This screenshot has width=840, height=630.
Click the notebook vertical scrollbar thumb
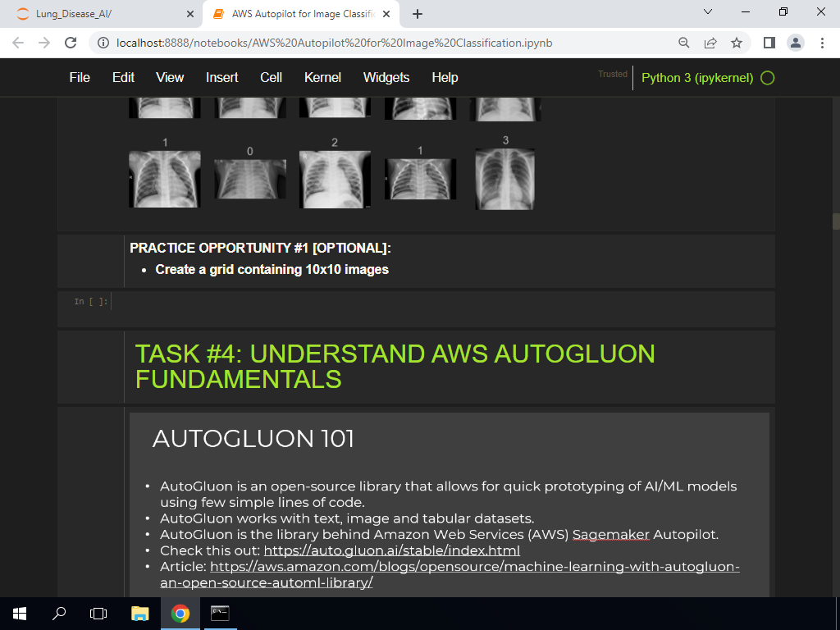point(836,221)
